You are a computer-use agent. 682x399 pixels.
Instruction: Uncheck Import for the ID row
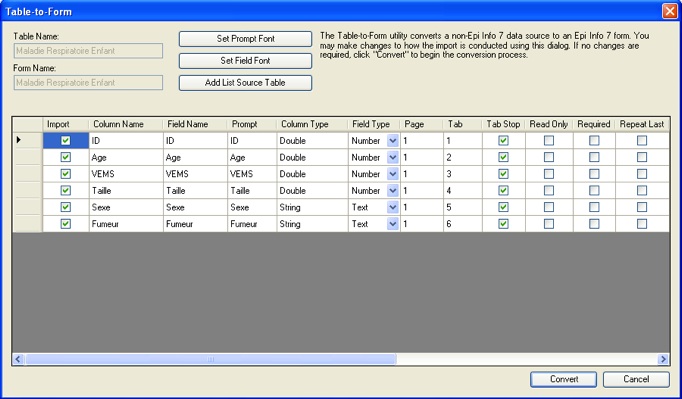tap(66, 141)
